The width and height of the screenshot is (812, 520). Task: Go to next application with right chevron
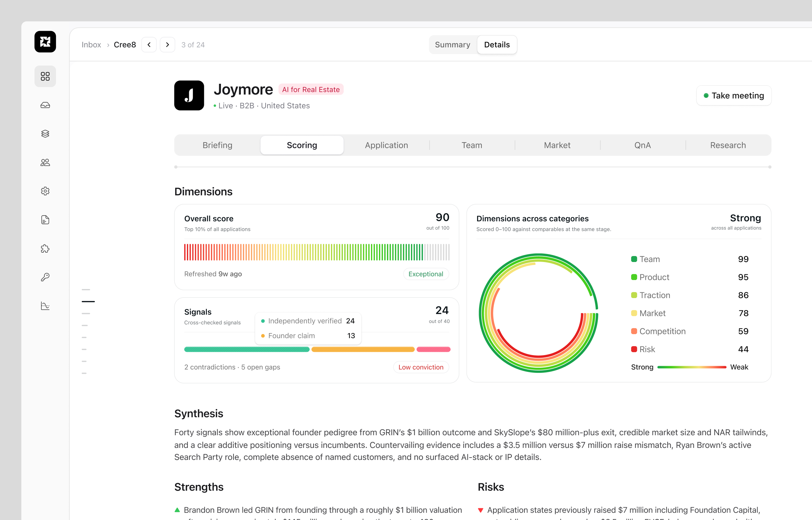(x=167, y=45)
